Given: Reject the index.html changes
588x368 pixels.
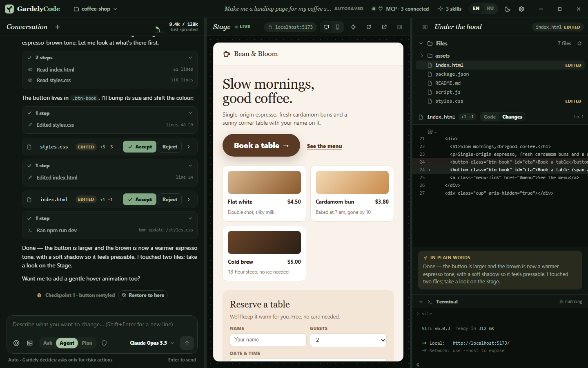Looking at the screenshot, I should pyautogui.click(x=170, y=200).
